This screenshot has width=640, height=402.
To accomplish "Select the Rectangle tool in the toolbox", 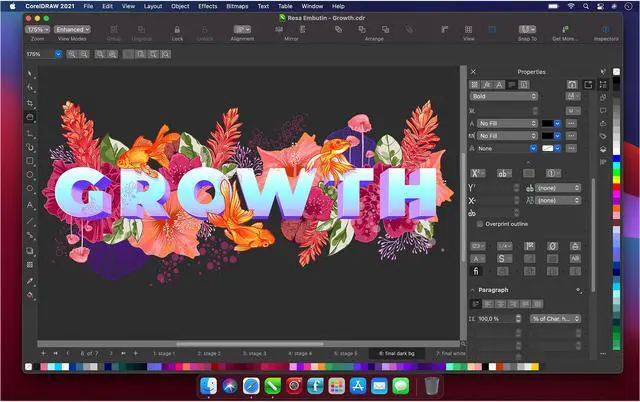I will point(30,161).
